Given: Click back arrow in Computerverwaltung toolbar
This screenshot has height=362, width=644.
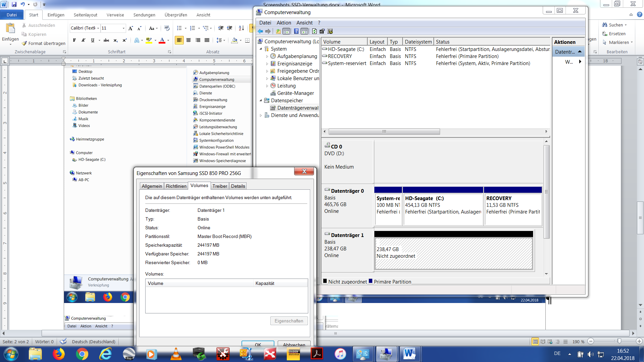Looking at the screenshot, I should point(260,31).
